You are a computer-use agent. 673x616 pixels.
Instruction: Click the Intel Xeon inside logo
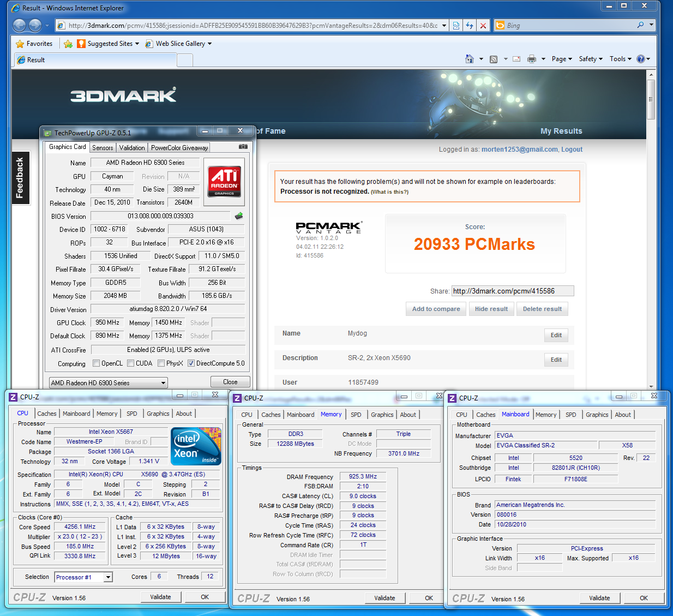[x=196, y=446]
